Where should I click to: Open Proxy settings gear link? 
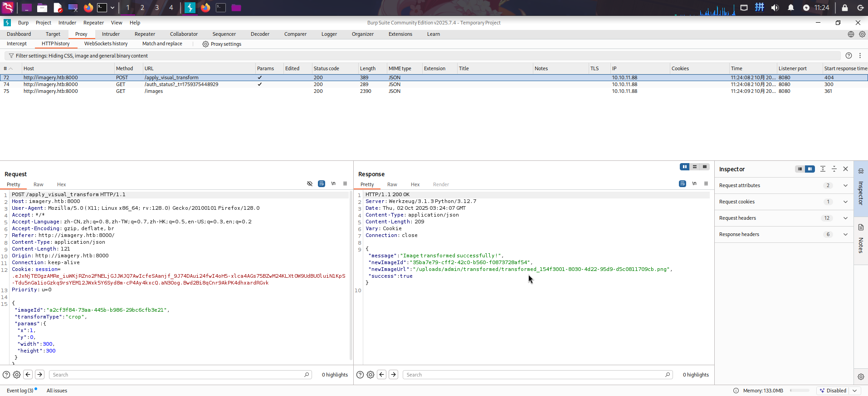point(222,44)
